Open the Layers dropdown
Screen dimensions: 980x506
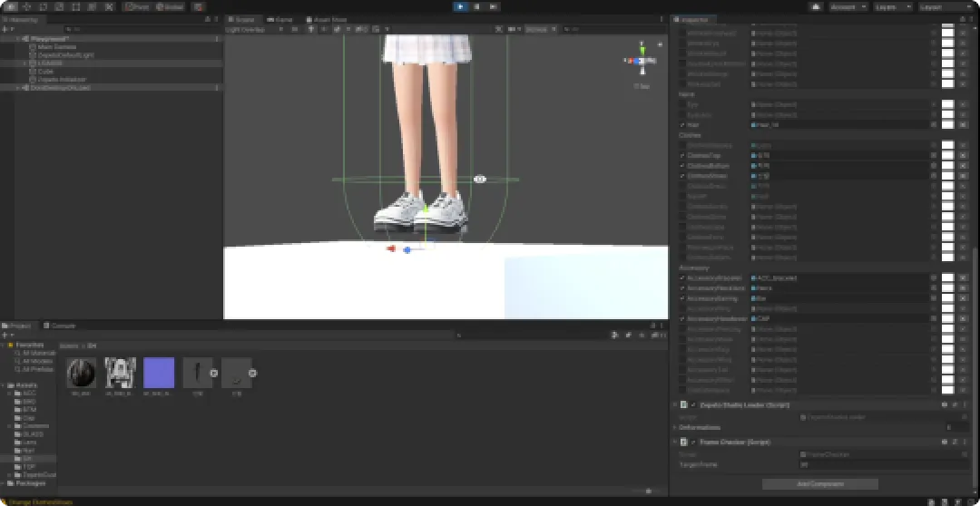(x=893, y=7)
